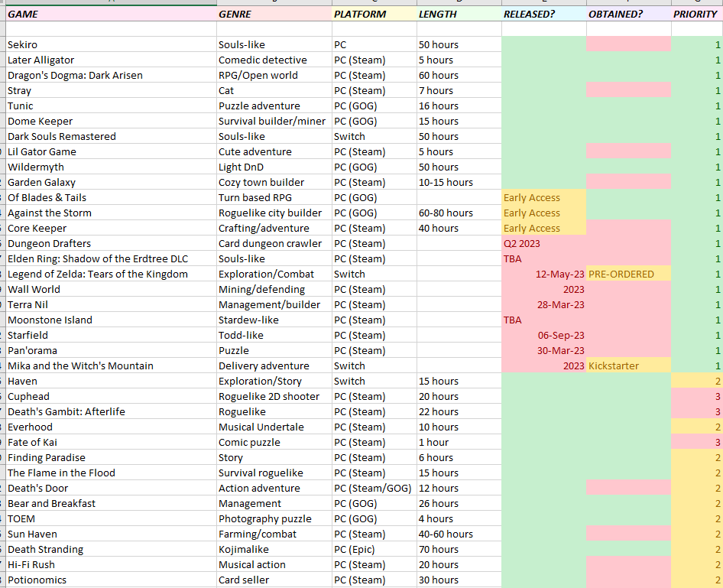Select Elden Ring: Shadow of the Erdtree DLC

pyautogui.click(x=111, y=258)
